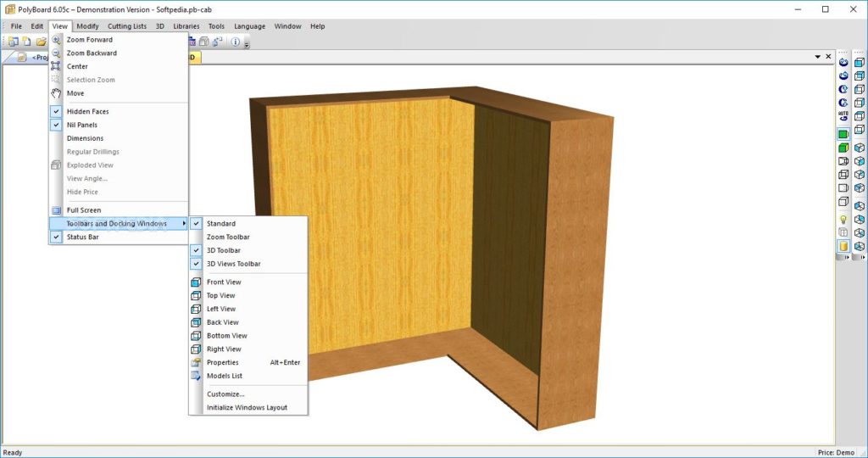
Task: Open the File menu
Action: pos(17,26)
